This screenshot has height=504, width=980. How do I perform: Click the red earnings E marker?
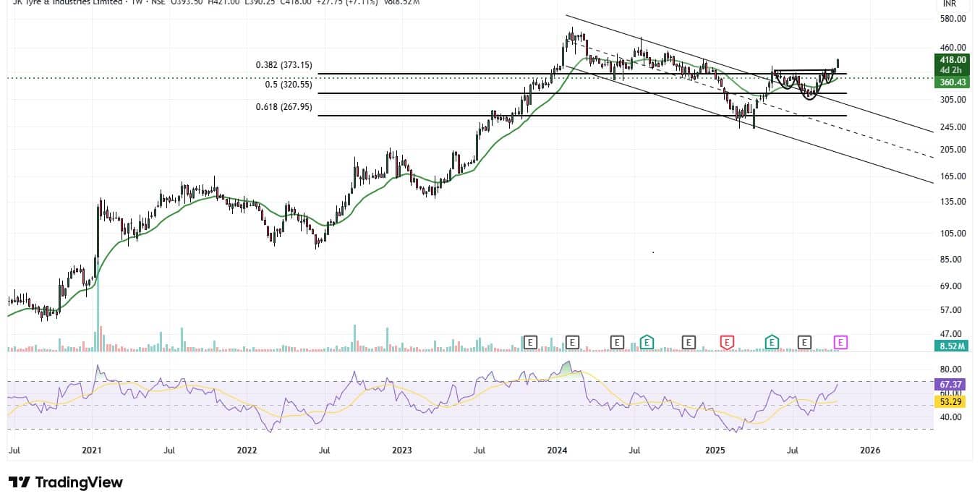727,341
